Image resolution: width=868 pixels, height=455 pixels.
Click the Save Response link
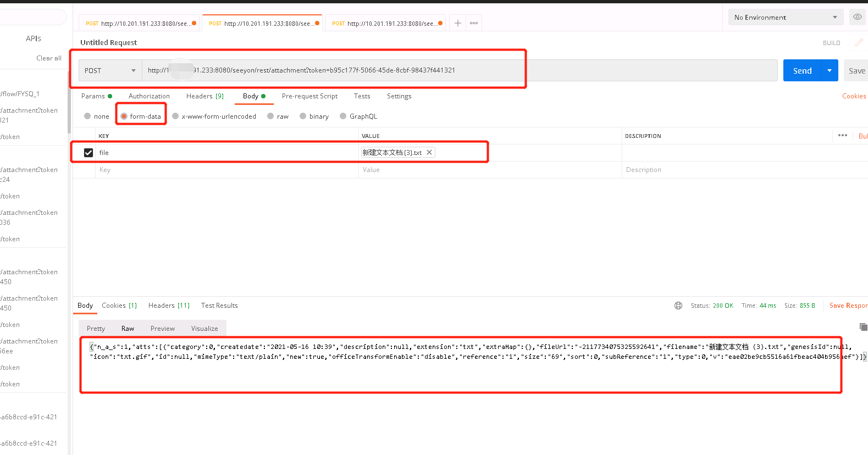[x=848, y=305]
